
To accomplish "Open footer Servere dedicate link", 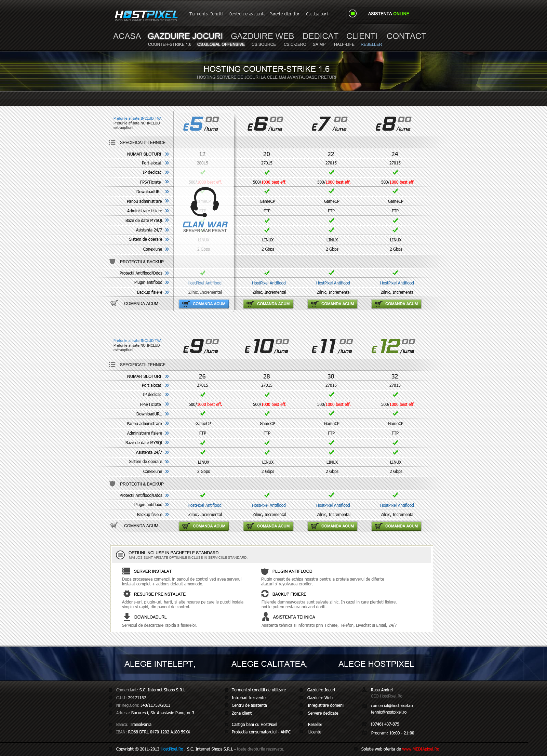I will pyautogui.click(x=323, y=713).
